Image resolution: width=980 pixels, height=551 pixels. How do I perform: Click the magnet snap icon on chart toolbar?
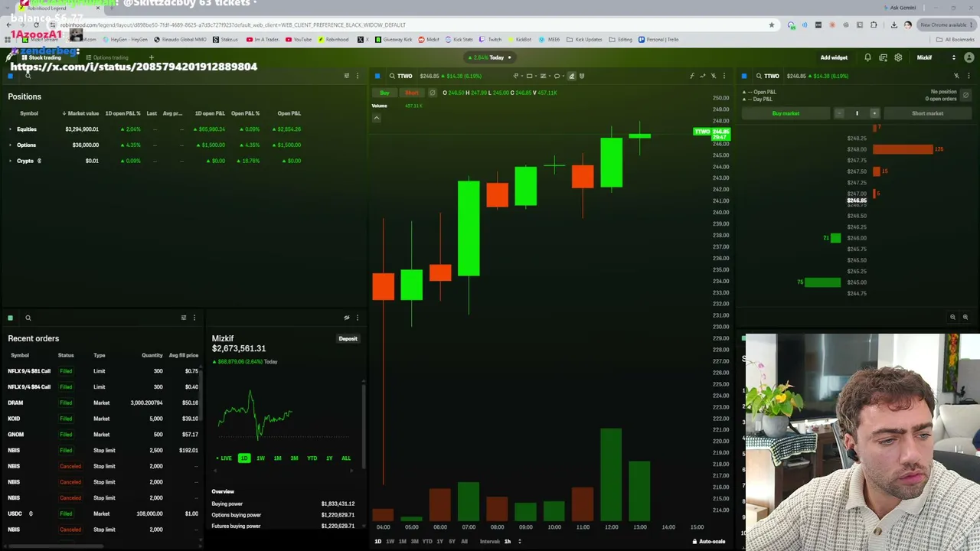(x=582, y=76)
